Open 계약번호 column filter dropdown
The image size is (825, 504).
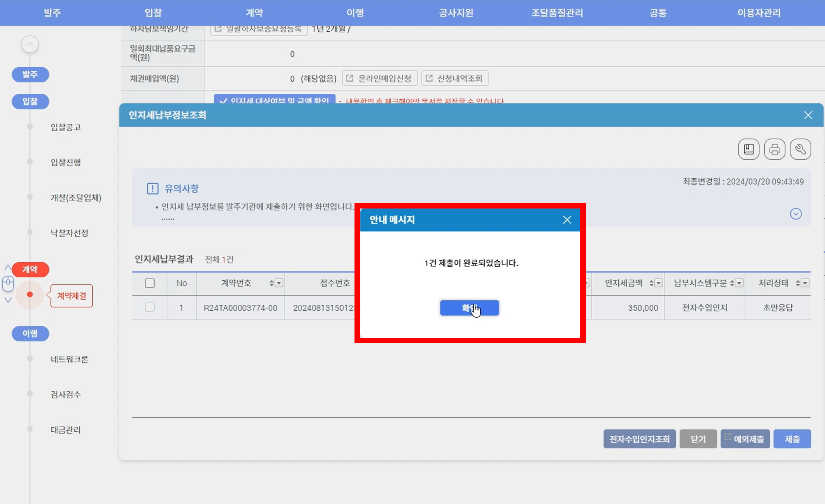(279, 283)
